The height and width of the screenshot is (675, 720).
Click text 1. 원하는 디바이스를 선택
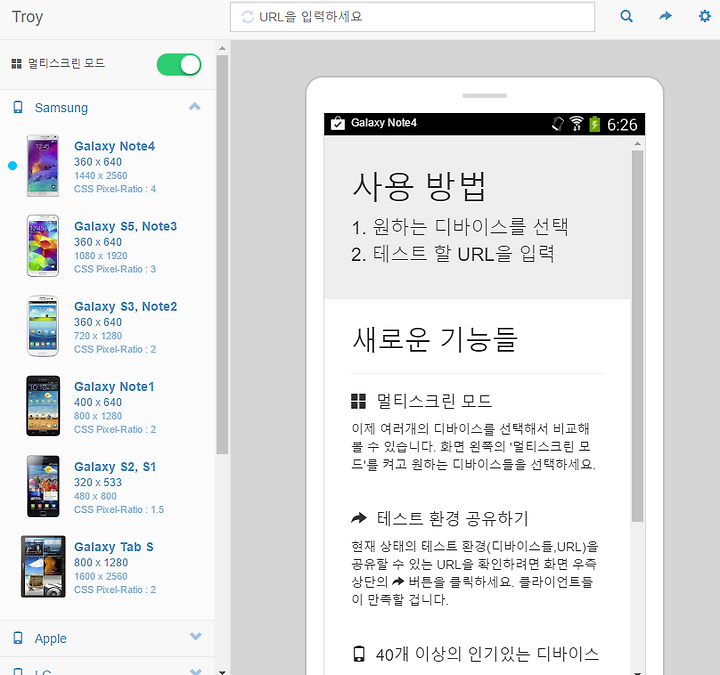[460, 226]
